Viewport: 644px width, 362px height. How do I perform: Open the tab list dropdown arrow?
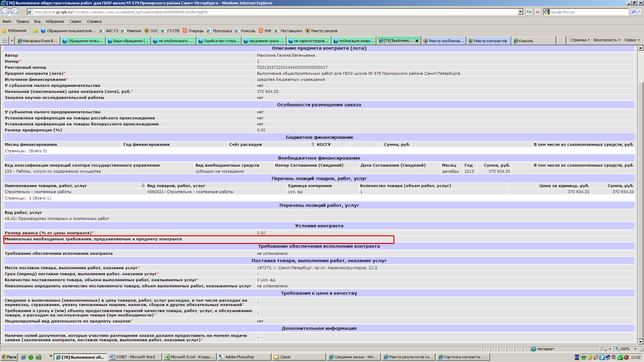tap(12, 41)
